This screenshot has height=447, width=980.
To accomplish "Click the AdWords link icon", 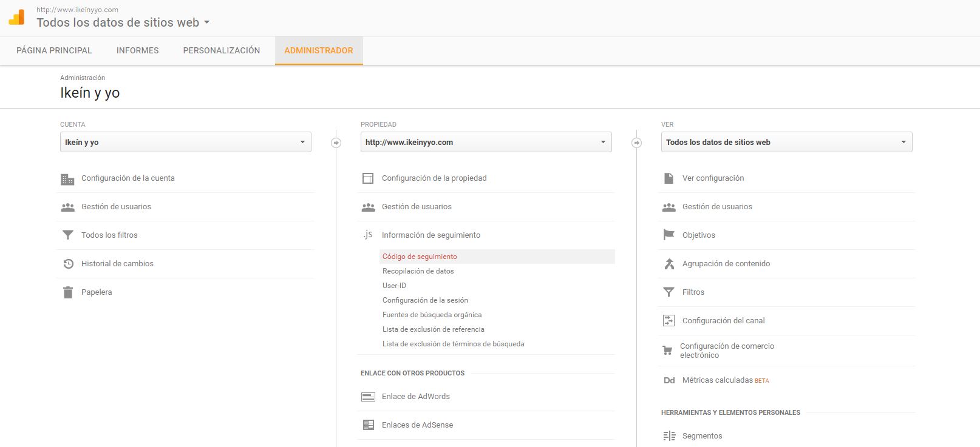I will coord(368,397).
